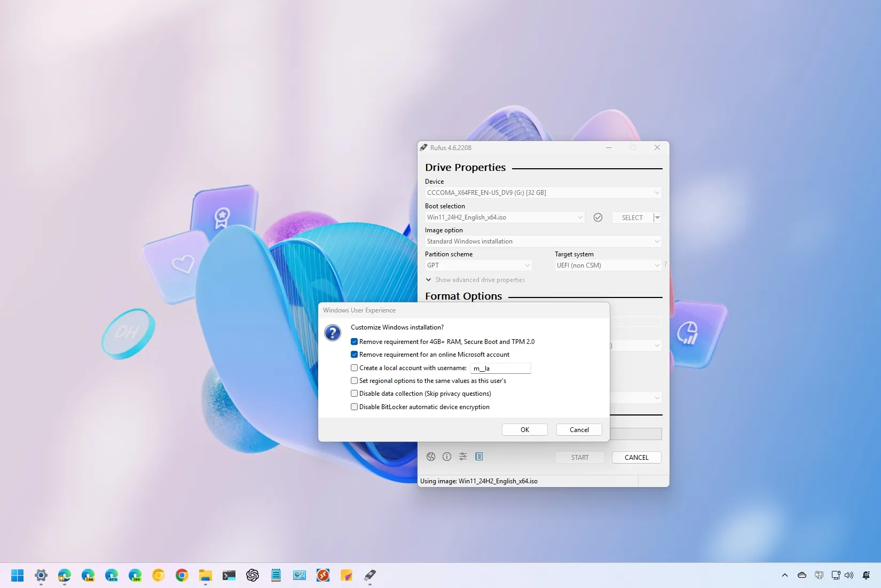Open the Image option dropdown
Viewport: 881px width, 588px height.
pos(543,241)
